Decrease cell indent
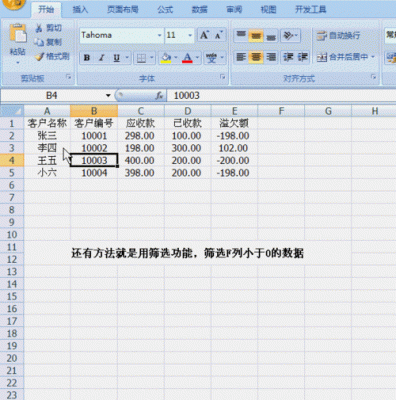 pyautogui.click(x=288, y=57)
